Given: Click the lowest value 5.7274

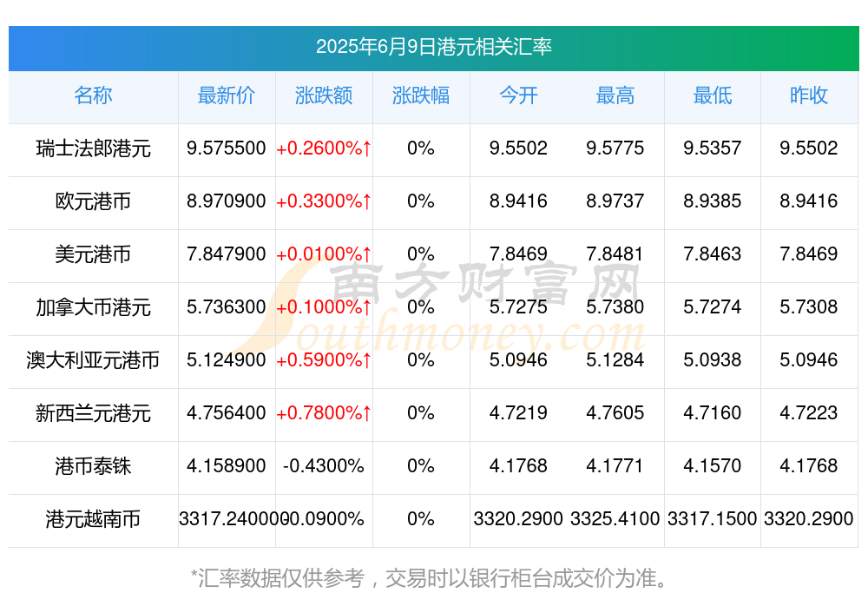Looking at the screenshot, I should (713, 306).
